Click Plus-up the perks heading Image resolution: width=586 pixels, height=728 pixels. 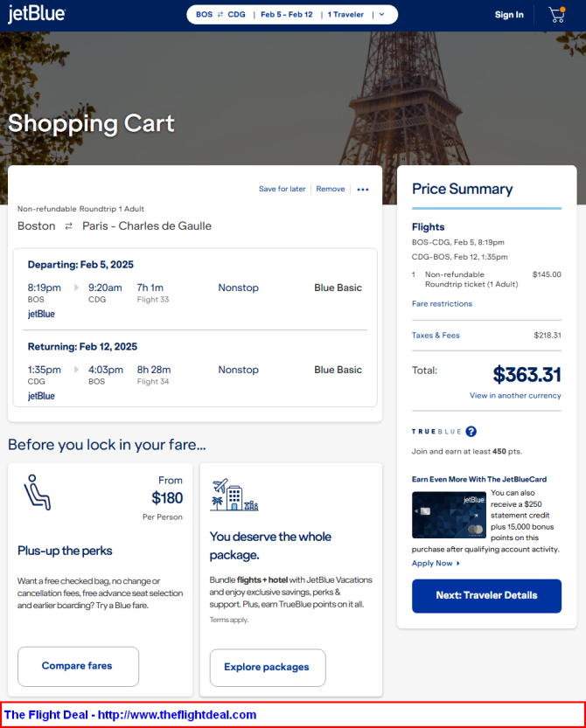(65, 551)
